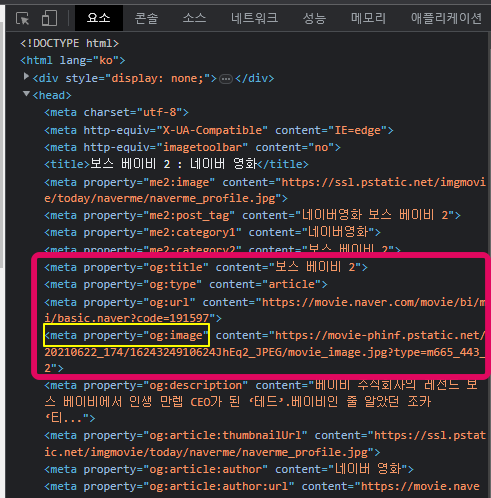Select the meta charset utf-8 line
491x498 pixels.
coord(116,112)
